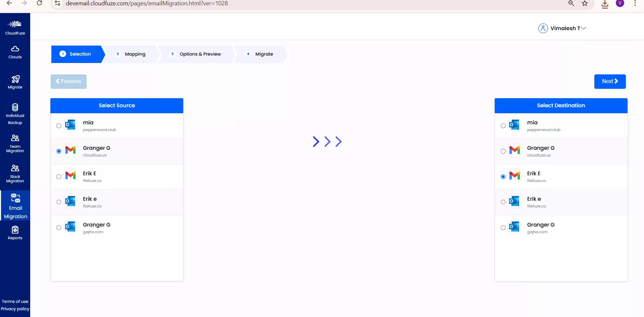This screenshot has height=317, width=644.
Task: Click Outlook icon for source Erik e
Action: coord(70,202)
